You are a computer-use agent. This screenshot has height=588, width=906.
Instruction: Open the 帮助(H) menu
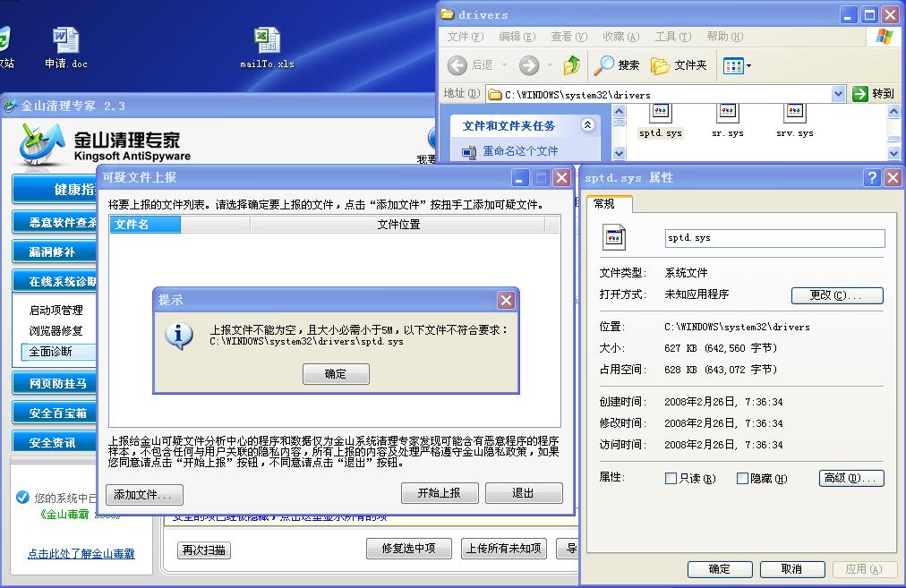(725, 37)
